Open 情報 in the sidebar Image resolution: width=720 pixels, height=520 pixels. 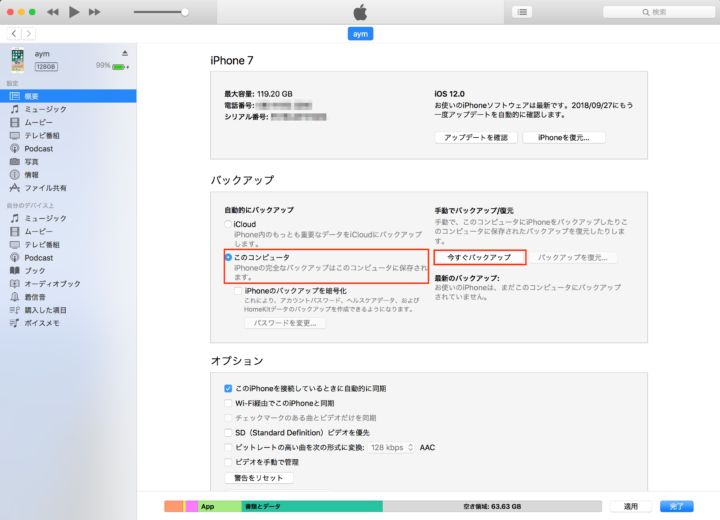pyautogui.click(x=68, y=175)
